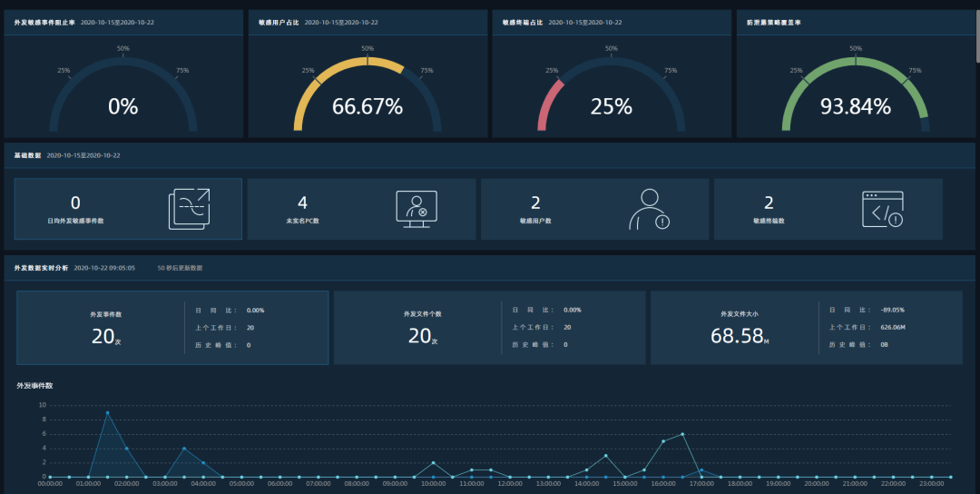Image resolution: width=980 pixels, height=494 pixels.
Task: Switch to the 外发文件个数 statistics card
Action: tap(422, 328)
